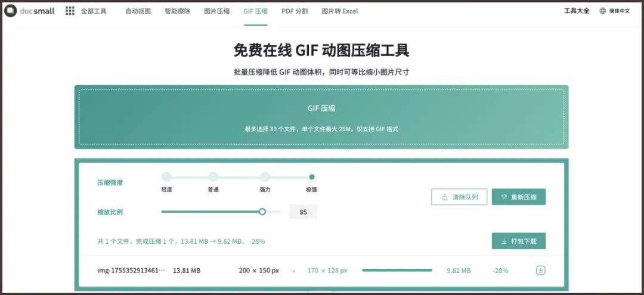Click the file progress bar
Image resolution: width=644 pixels, height=295 pixels.
coord(397,271)
